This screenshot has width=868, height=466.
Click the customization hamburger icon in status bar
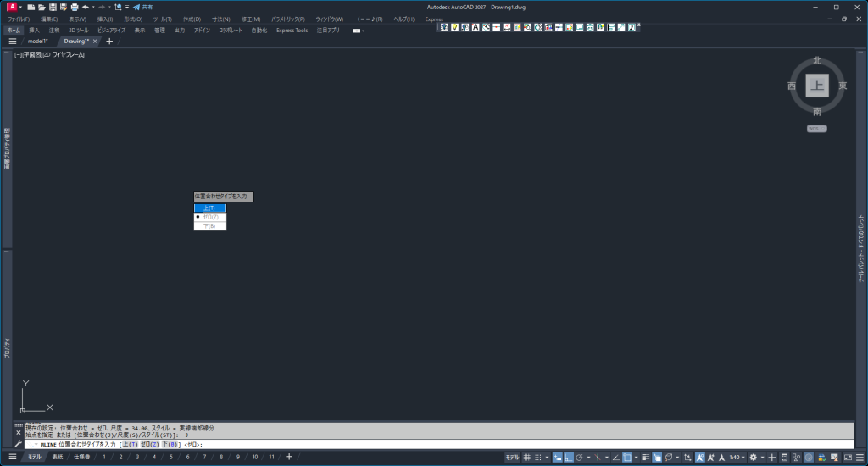point(860,458)
